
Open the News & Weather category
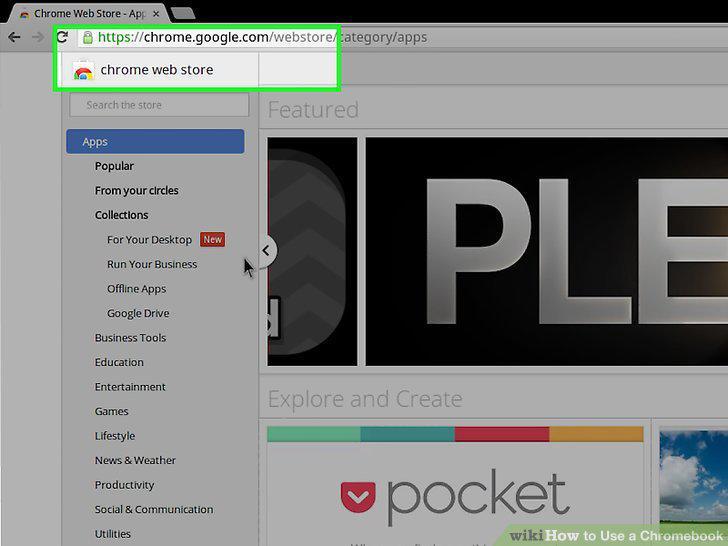(x=135, y=461)
